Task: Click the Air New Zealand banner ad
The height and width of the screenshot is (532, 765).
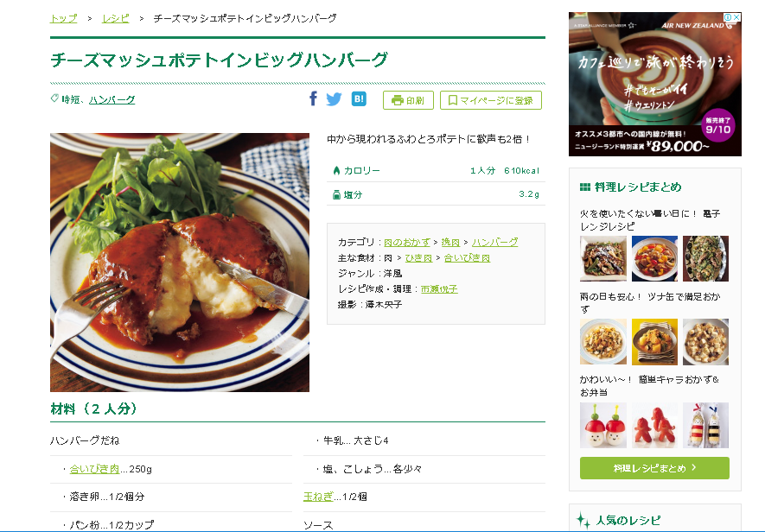Action: pyautogui.click(x=654, y=85)
